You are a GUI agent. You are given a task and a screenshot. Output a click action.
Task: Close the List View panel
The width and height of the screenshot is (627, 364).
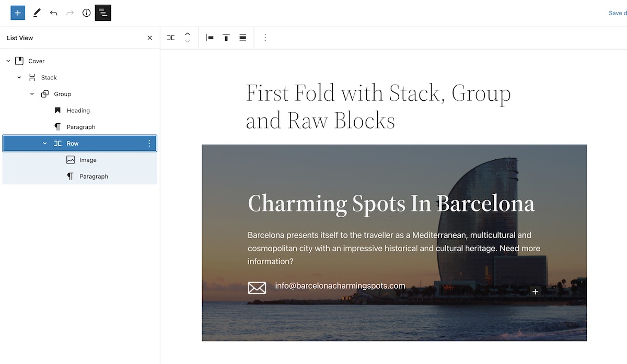(x=150, y=38)
